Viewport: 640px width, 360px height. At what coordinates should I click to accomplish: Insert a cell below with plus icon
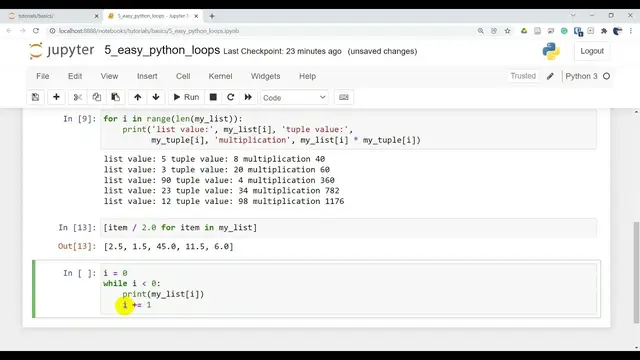56,97
